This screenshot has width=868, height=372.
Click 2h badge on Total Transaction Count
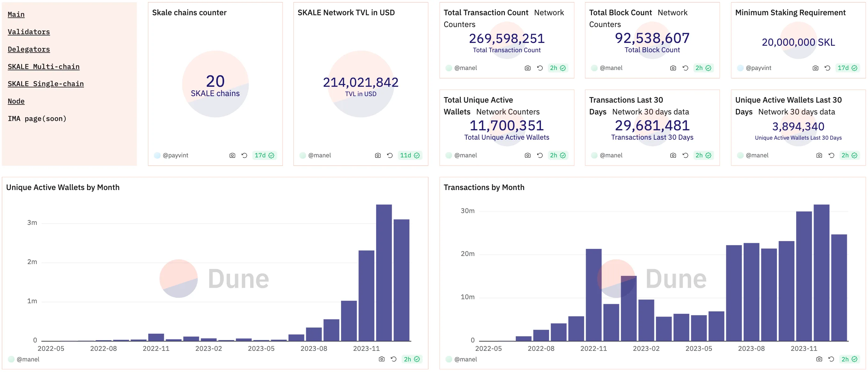tap(558, 68)
